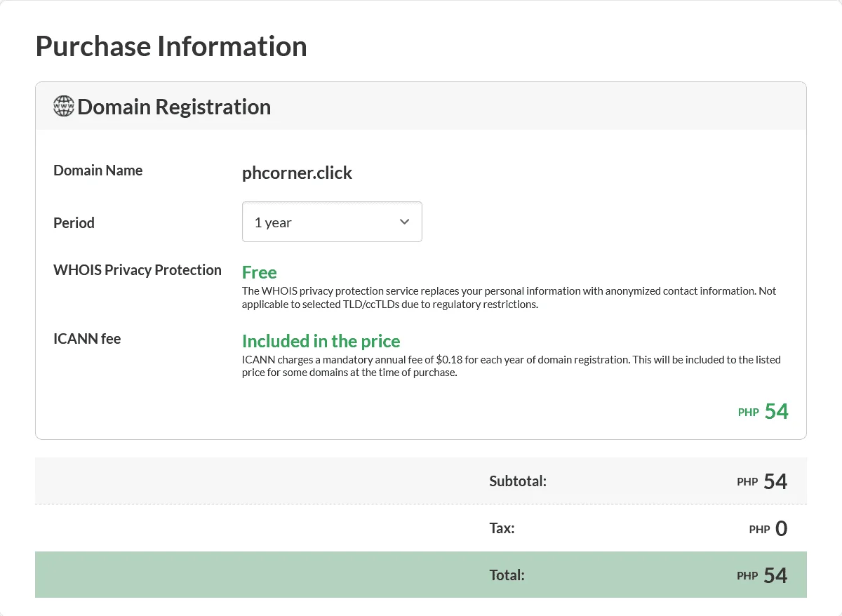Click the Purchase Information heading

171,46
